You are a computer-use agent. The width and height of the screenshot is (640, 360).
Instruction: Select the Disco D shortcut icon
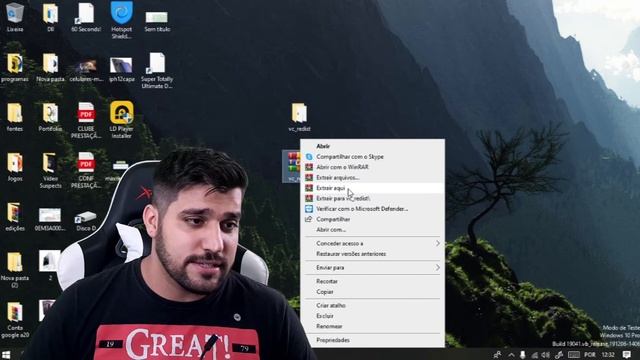click(x=86, y=221)
